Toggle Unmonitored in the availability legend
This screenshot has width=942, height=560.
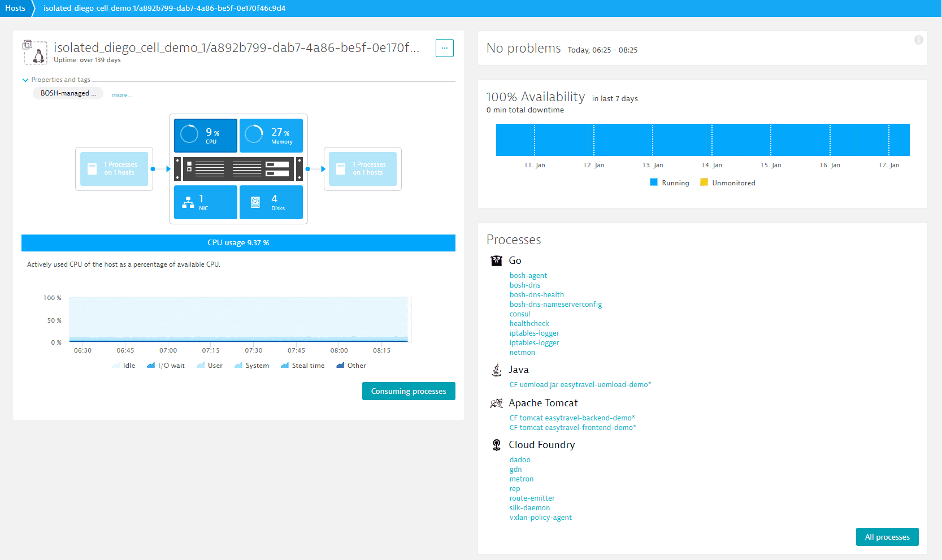click(728, 183)
